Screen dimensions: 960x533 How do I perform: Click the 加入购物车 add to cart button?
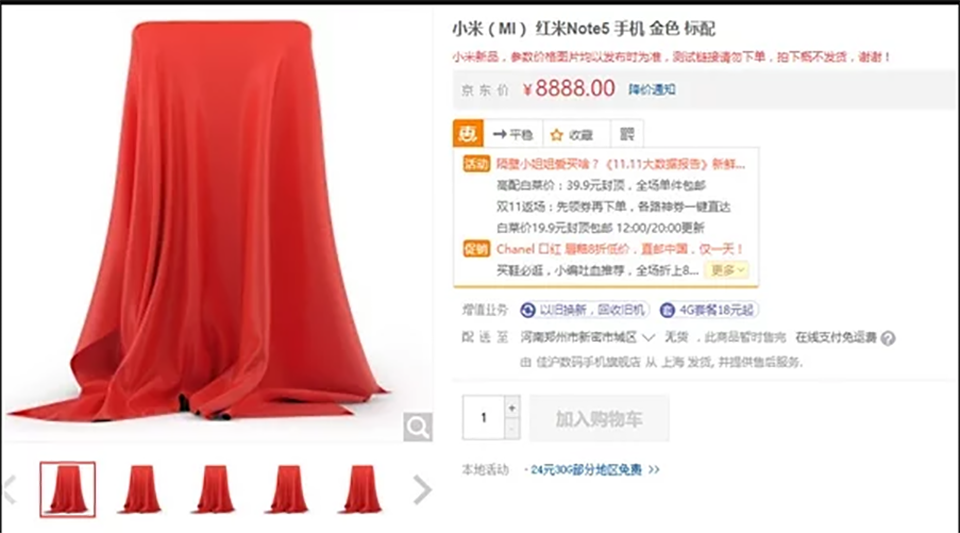[599, 419]
